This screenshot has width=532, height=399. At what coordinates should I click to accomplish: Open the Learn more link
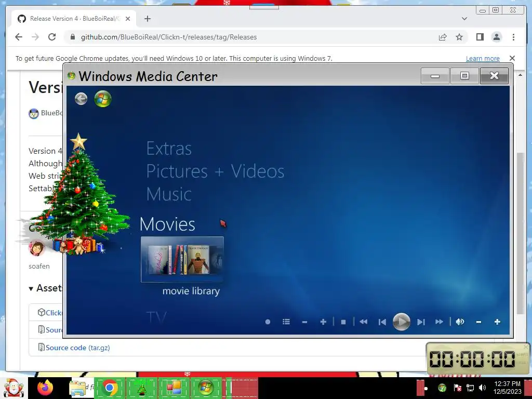(483, 58)
